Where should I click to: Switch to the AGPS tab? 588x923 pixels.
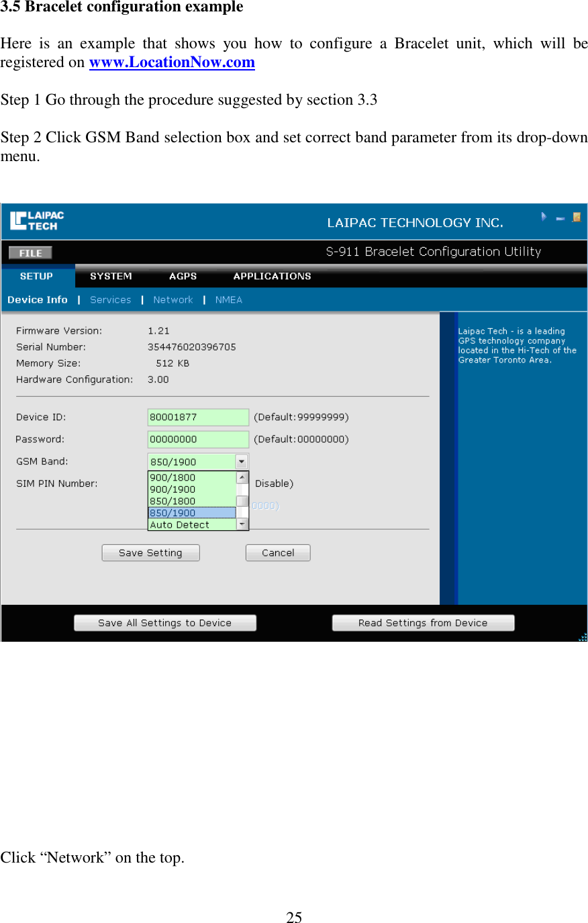(x=183, y=276)
